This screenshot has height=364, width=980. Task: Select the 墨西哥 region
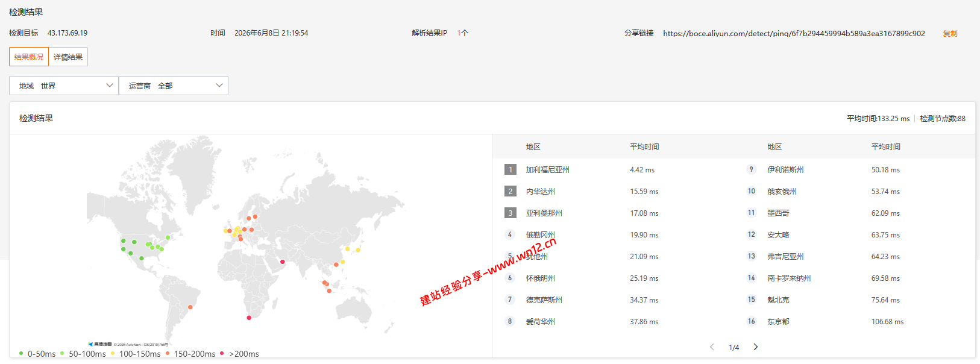point(778,213)
